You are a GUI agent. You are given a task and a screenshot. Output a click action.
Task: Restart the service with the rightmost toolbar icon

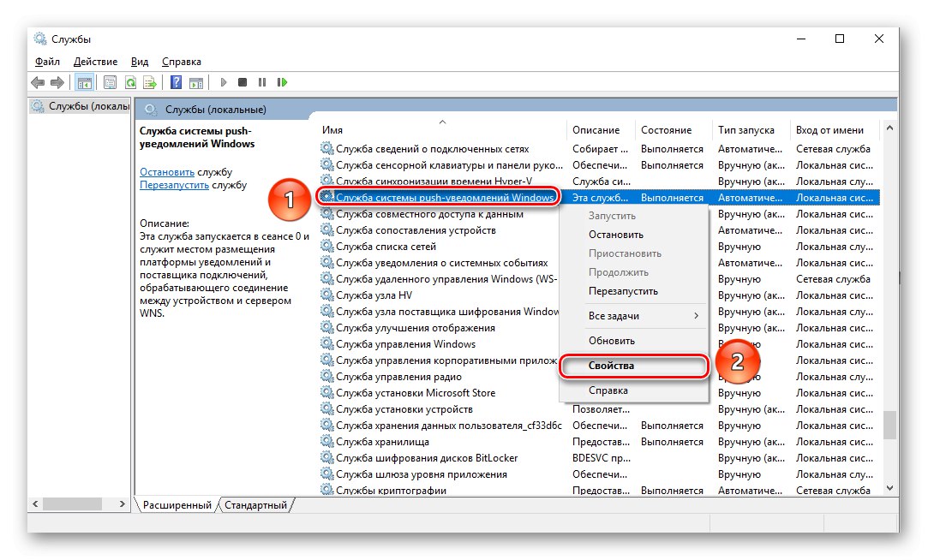coord(284,82)
